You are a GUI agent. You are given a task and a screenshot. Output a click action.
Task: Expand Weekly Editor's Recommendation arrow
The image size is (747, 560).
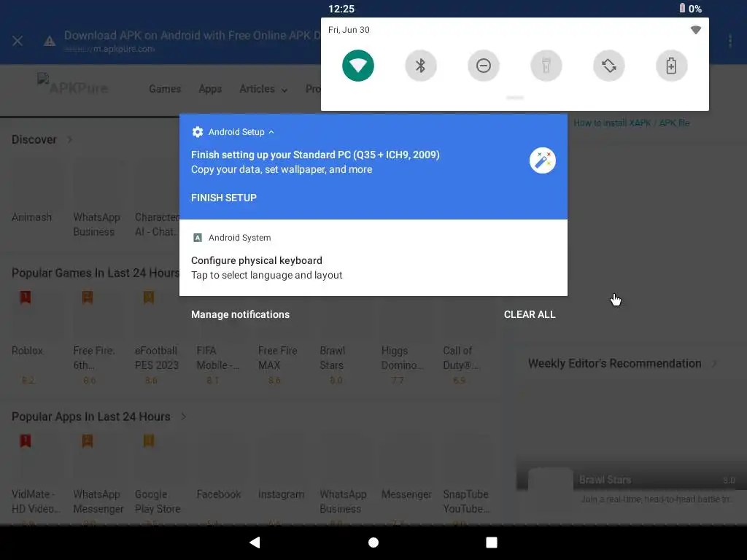point(713,364)
